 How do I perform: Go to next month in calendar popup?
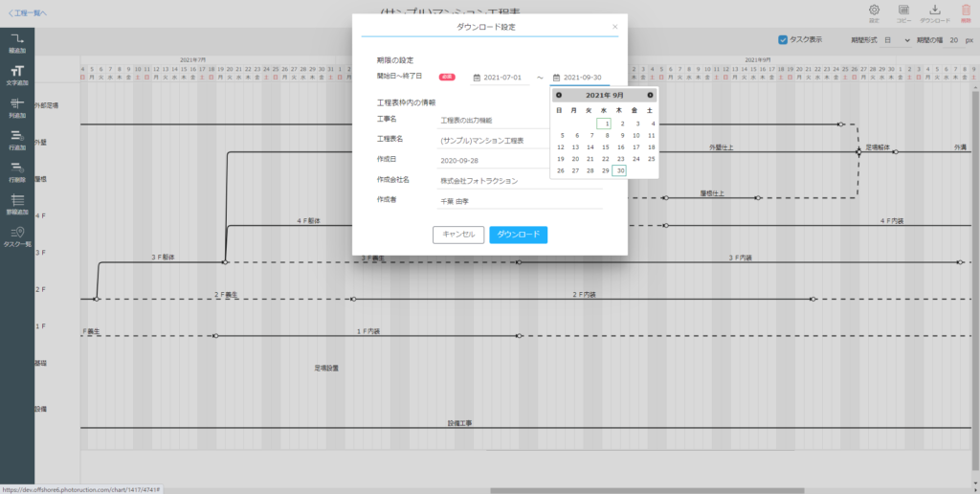coord(650,95)
